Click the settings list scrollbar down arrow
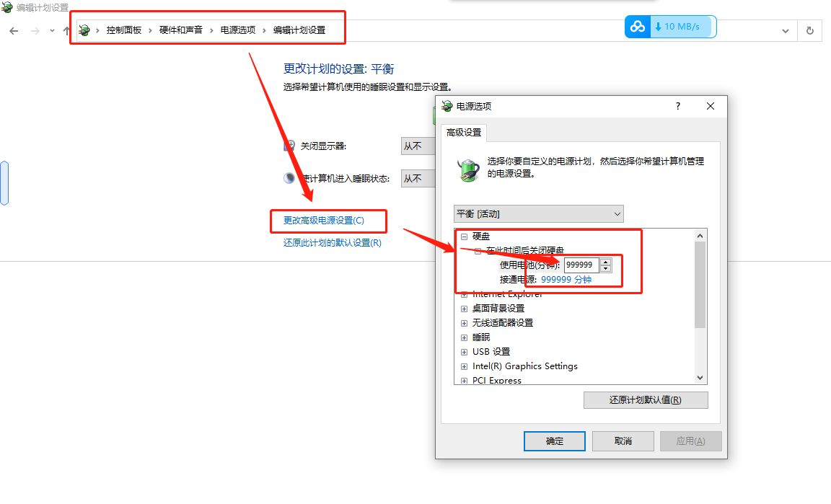Viewport: 831px width, 504px height. point(700,378)
